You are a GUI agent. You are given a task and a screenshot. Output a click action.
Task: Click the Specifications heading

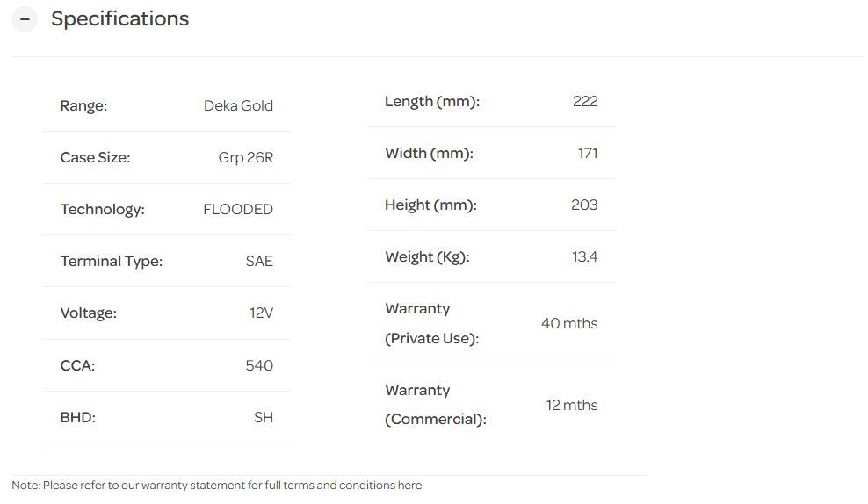click(119, 19)
